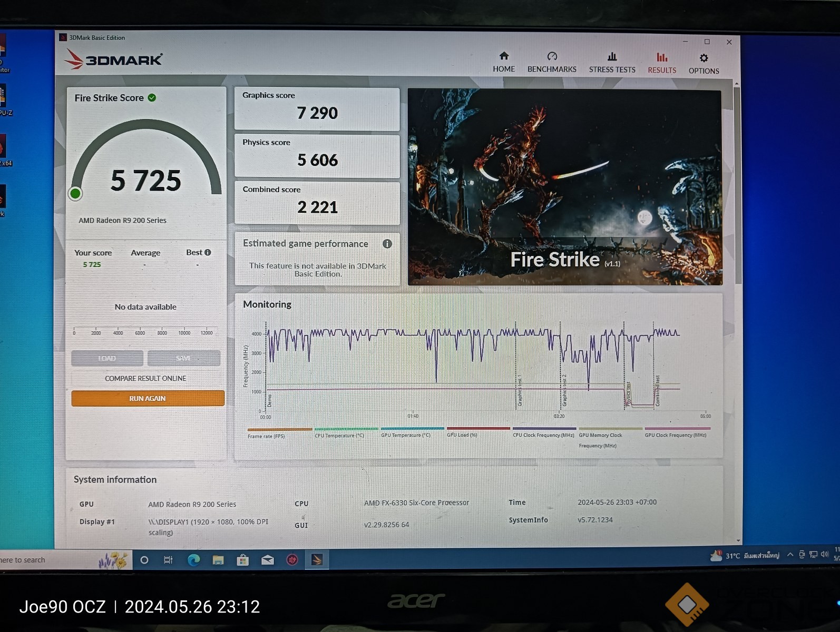
Task: Open COMPARE RESULT ONLINE
Action: tap(145, 378)
